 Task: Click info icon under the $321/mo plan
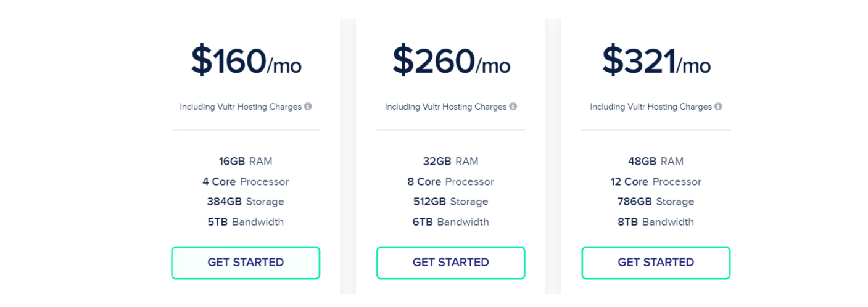coord(718,107)
